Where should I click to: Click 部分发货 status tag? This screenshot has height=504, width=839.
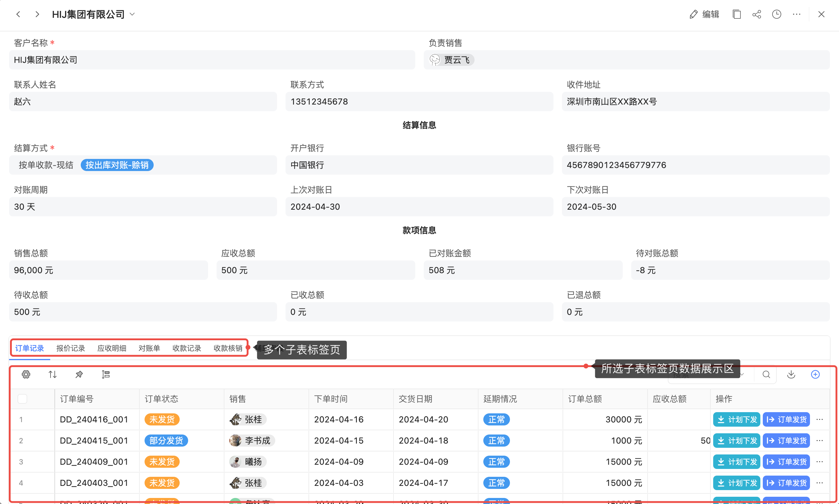coord(166,441)
